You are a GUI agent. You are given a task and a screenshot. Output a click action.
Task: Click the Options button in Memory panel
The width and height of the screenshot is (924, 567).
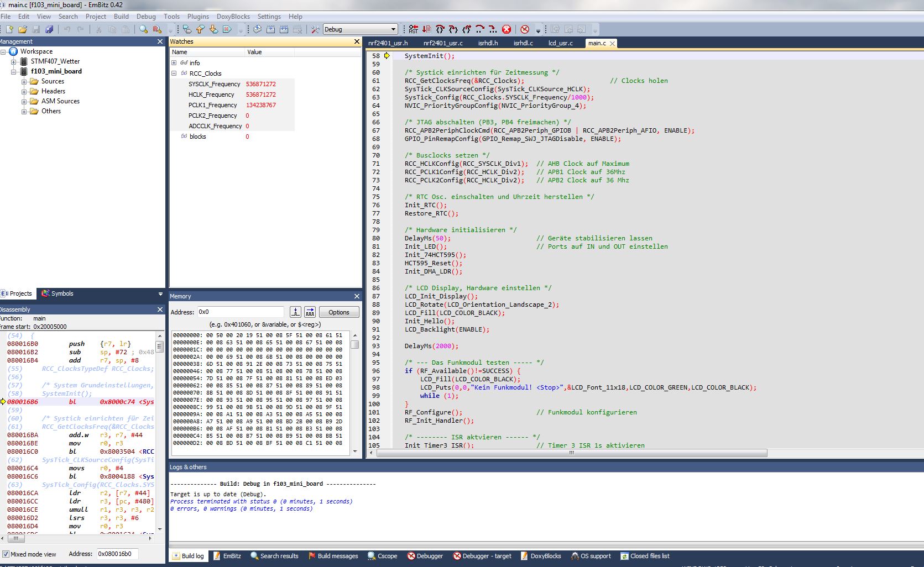(338, 312)
